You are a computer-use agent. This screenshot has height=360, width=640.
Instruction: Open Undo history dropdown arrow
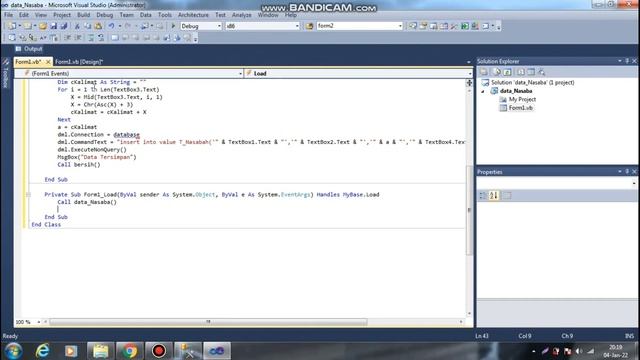(120, 26)
